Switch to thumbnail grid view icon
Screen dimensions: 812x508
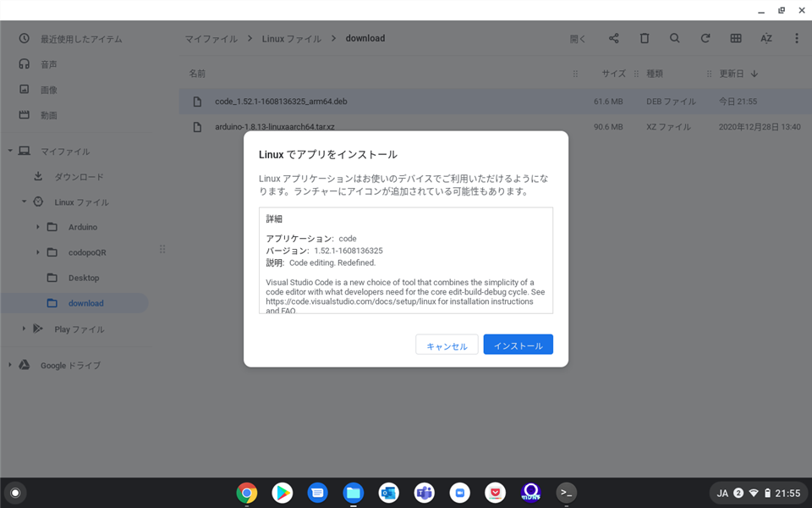pyautogui.click(x=735, y=38)
